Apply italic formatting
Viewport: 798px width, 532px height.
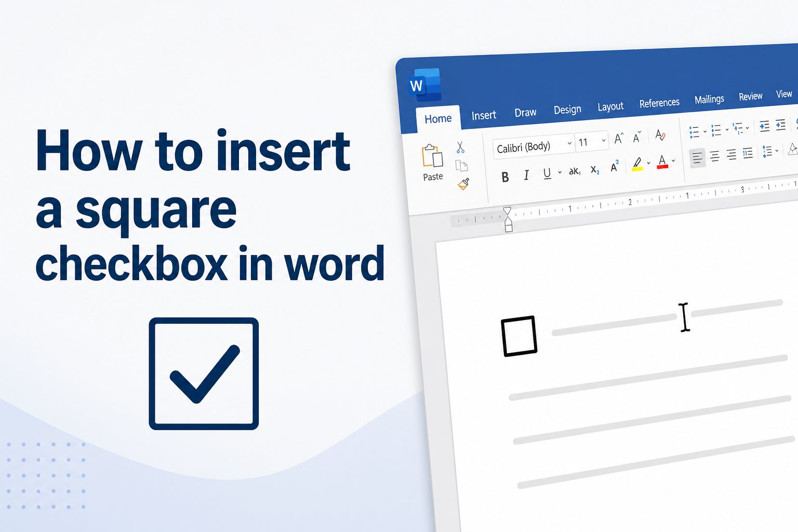pyautogui.click(x=526, y=175)
